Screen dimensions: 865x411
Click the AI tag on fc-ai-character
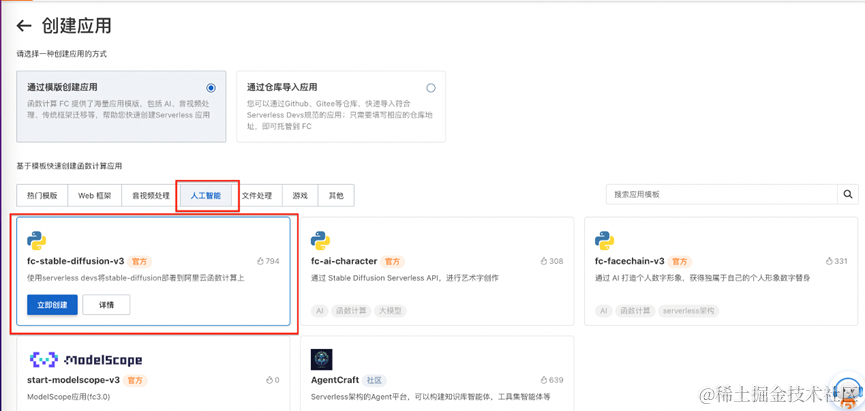pyautogui.click(x=319, y=311)
